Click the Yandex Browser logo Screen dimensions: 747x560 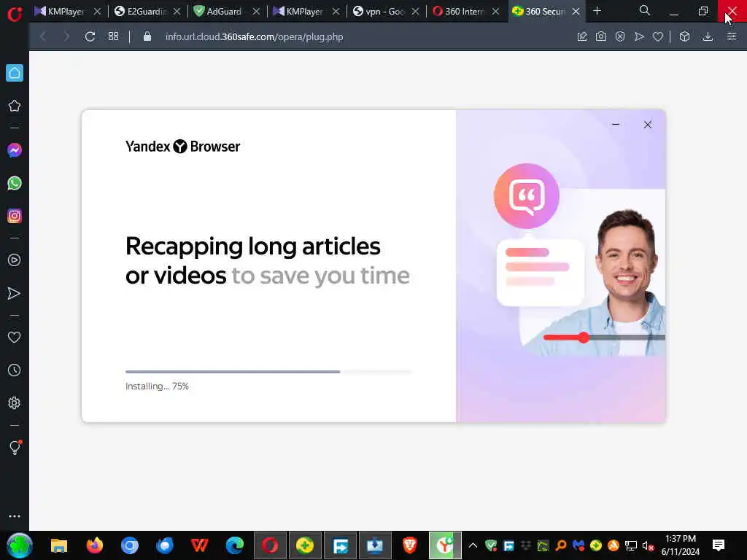pos(182,146)
